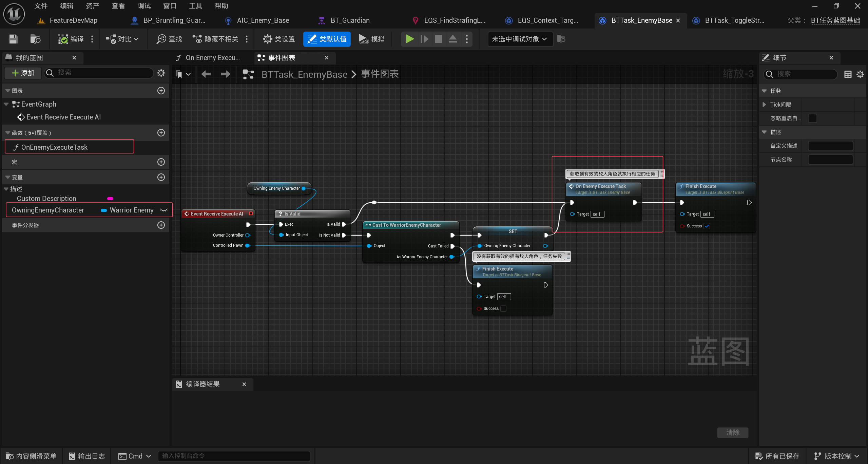Toggle the ignore restart self checkbox
The height and width of the screenshot is (464, 868).
(812, 118)
